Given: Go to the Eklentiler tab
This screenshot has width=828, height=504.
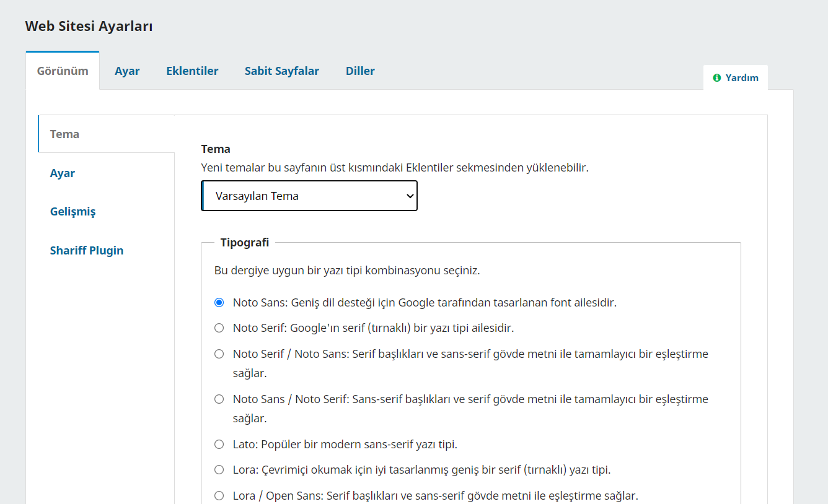Looking at the screenshot, I should [x=192, y=71].
